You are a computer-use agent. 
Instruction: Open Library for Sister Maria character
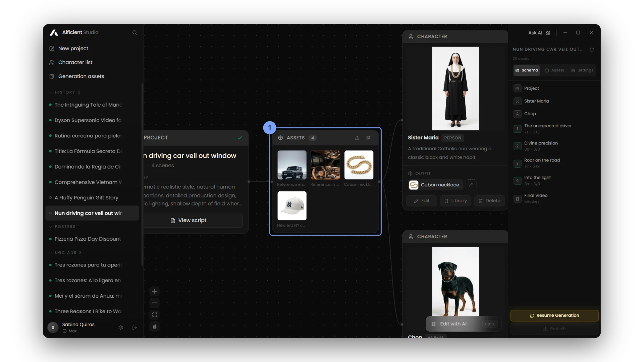pyautogui.click(x=455, y=201)
